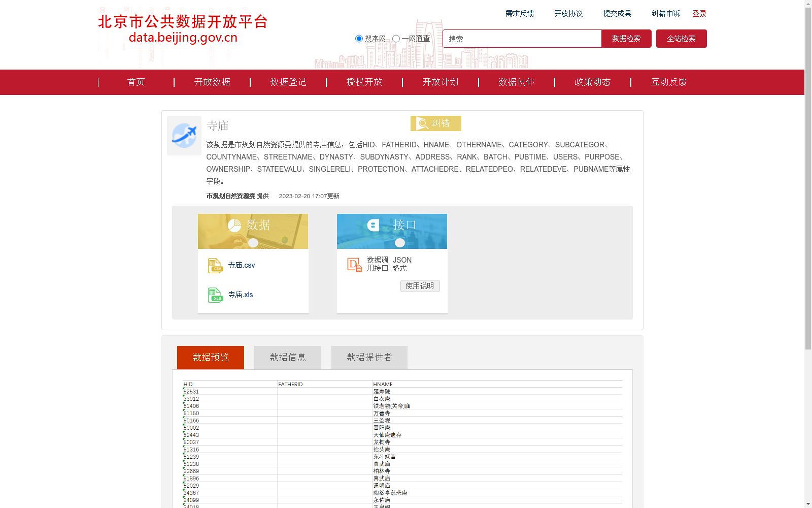Click the 数据调用接口 document icon
Screen dimensions: 812x508
[354, 264]
